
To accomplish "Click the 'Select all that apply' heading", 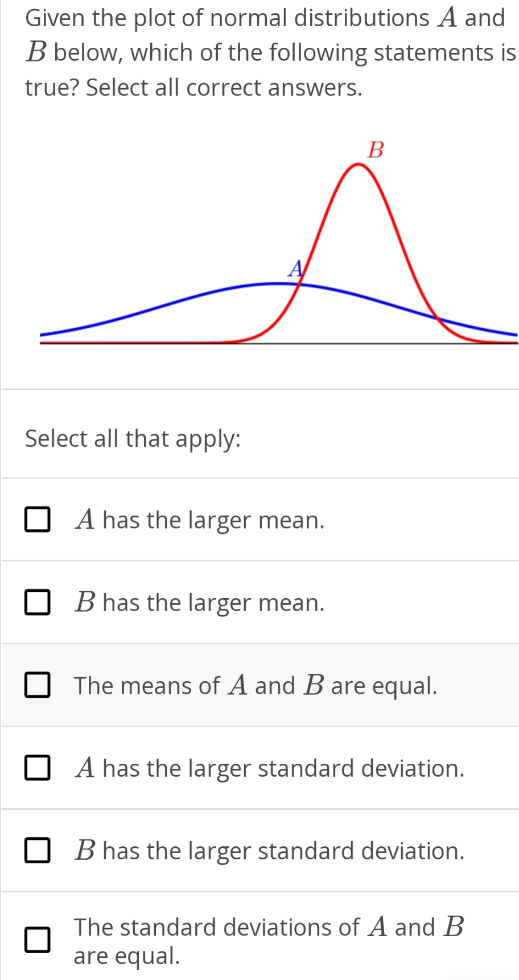I will [134, 438].
